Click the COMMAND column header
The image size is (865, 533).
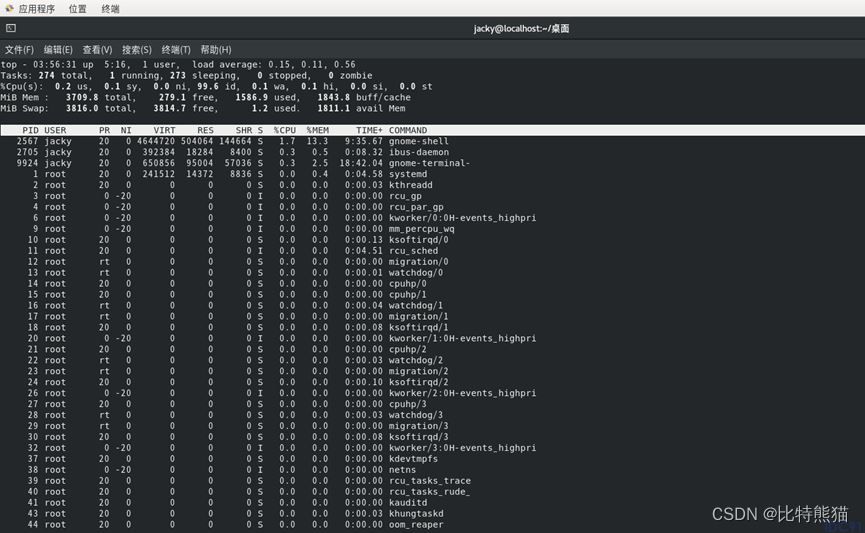coord(408,130)
